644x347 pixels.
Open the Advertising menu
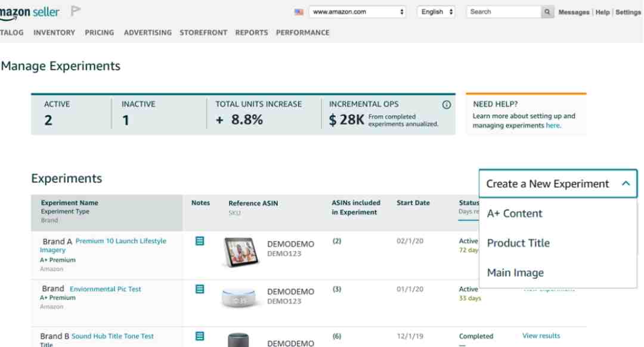[x=147, y=32]
